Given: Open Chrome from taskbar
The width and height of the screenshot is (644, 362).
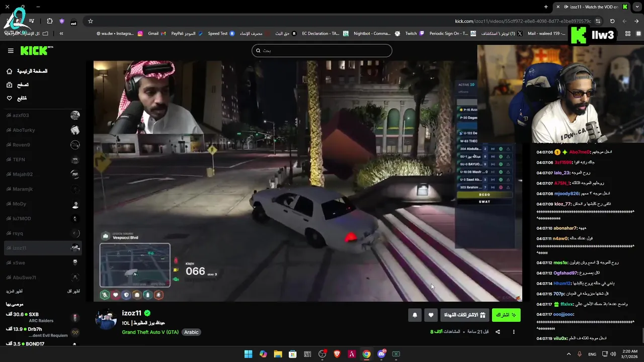Looking at the screenshot, I should pos(366,354).
